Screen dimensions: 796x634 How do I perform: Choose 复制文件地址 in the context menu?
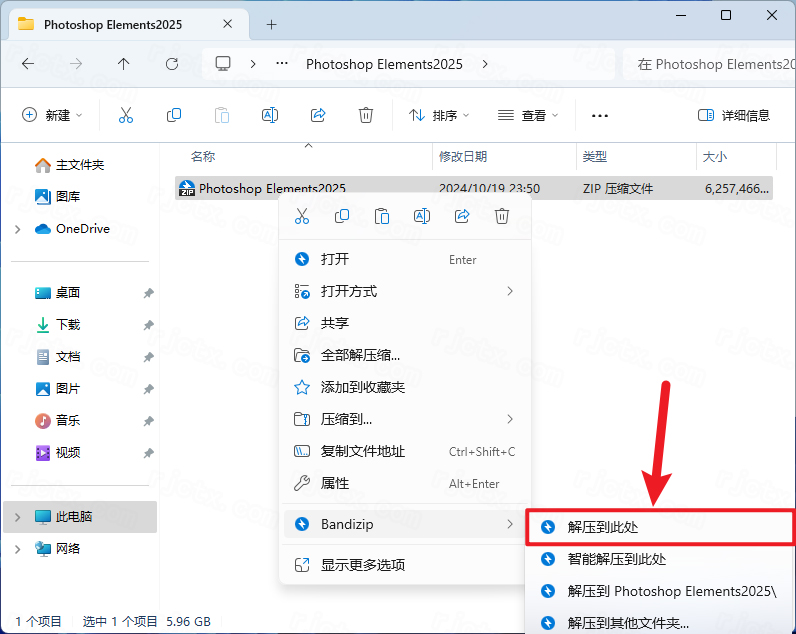tap(405, 451)
